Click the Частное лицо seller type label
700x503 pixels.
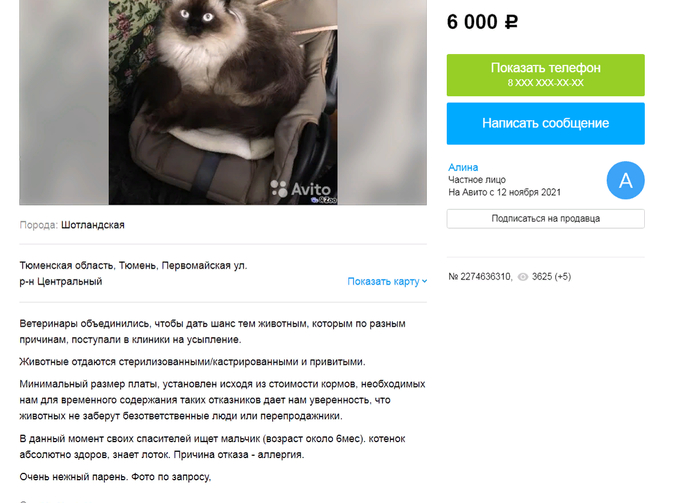(477, 180)
